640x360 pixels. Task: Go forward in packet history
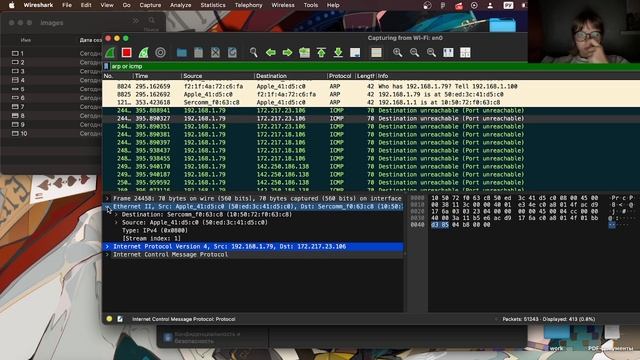pos(287,53)
